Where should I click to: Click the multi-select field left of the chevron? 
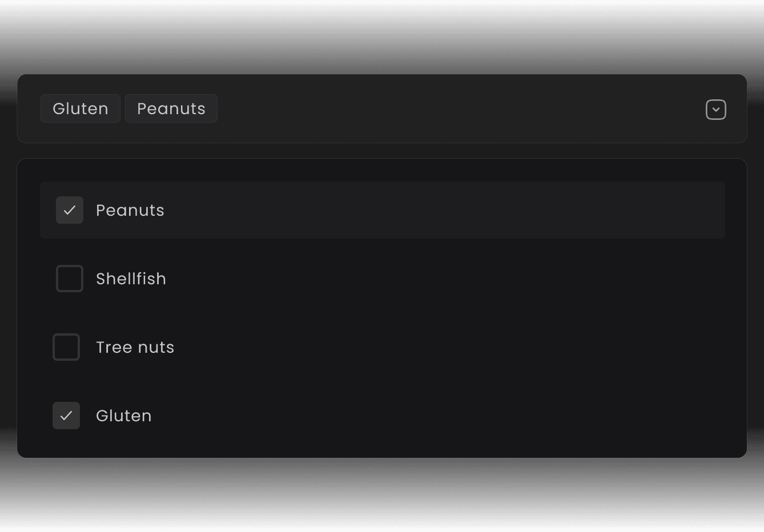click(657, 108)
